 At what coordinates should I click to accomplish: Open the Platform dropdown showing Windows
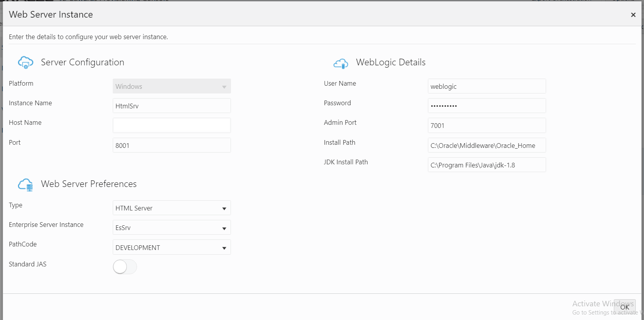(172, 86)
